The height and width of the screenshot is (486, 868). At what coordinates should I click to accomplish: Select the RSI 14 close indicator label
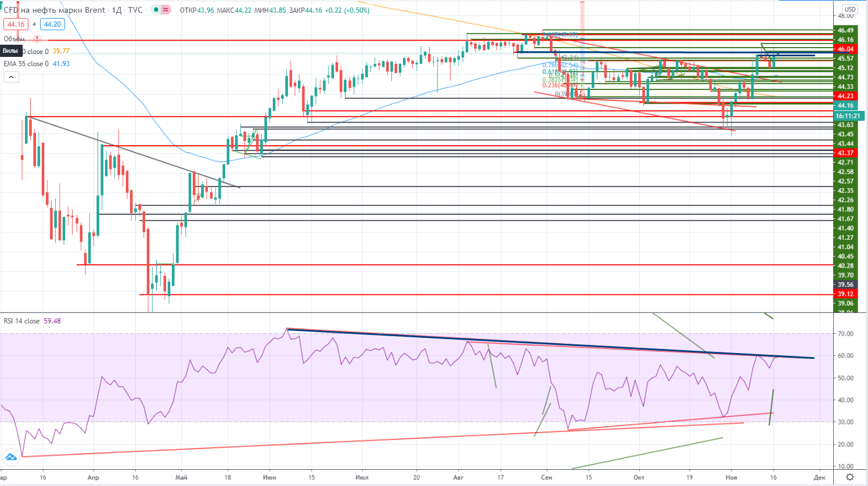point(21,321)
